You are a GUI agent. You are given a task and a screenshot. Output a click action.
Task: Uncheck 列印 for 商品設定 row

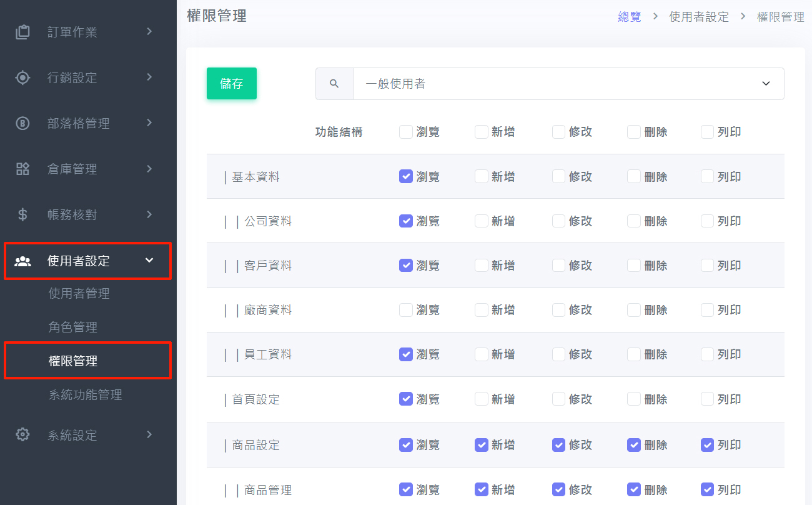pos(707,445)
